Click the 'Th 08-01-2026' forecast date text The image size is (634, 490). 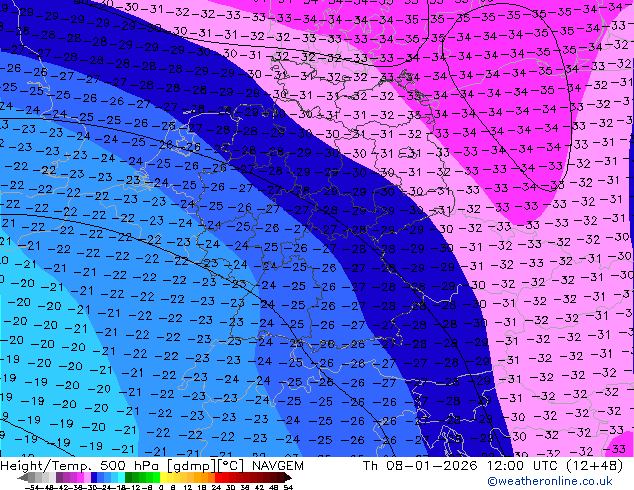(420, 466)
